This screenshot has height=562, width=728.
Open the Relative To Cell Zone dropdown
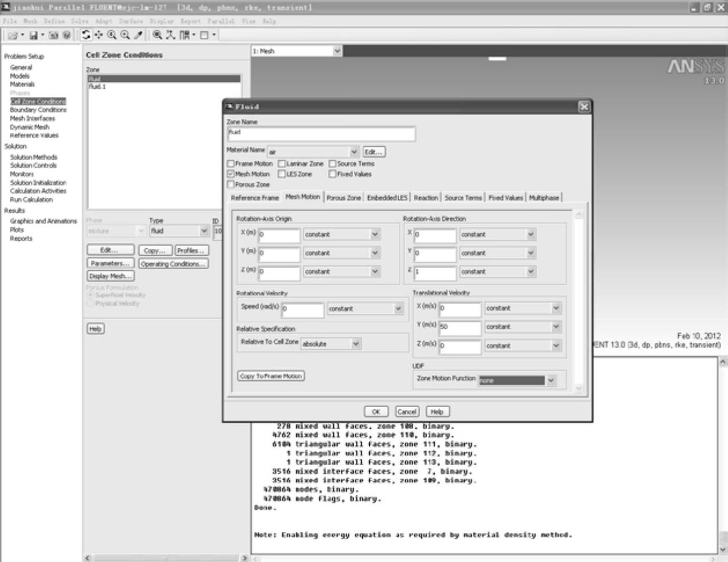coord(356,344)
